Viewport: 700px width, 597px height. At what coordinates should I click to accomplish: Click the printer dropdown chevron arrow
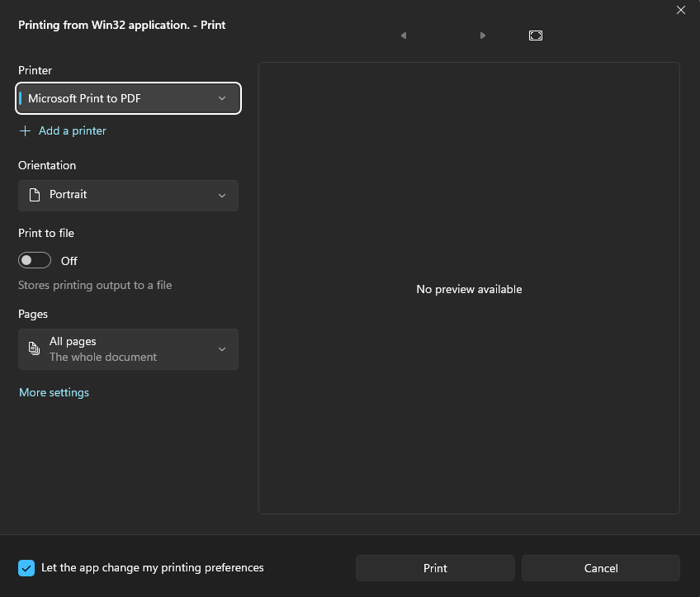pyautogui.click(x=222, y=98)
